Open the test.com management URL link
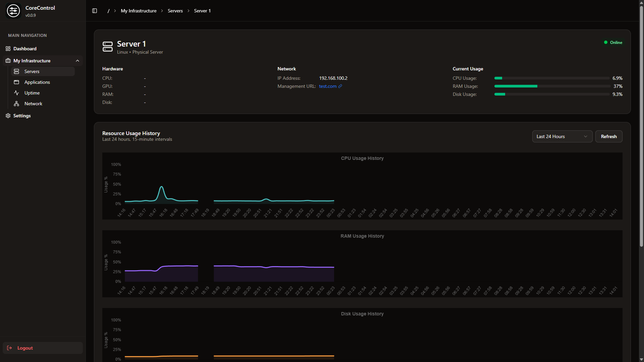The height and width of the screenshot is (362, 644). (328, 86)
